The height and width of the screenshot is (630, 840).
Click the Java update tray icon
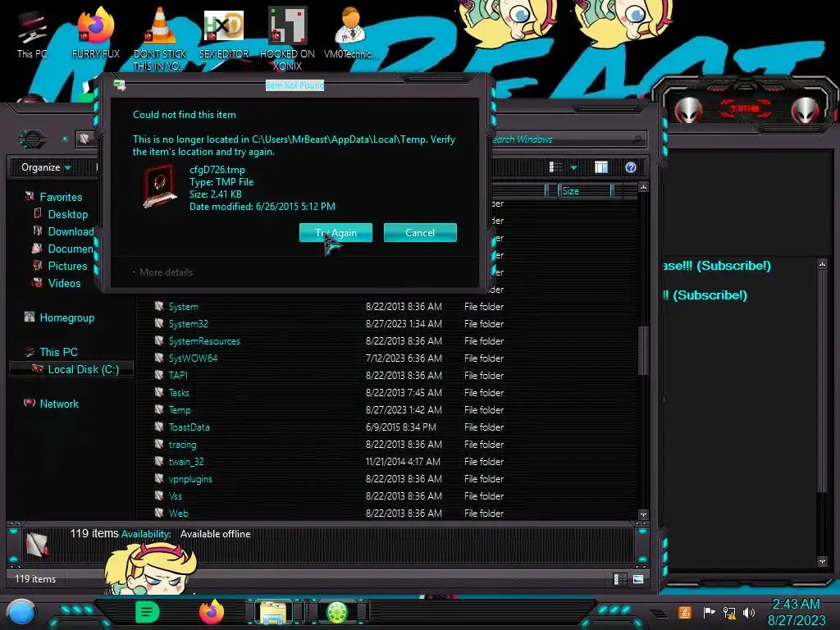(x=685, y=612)
